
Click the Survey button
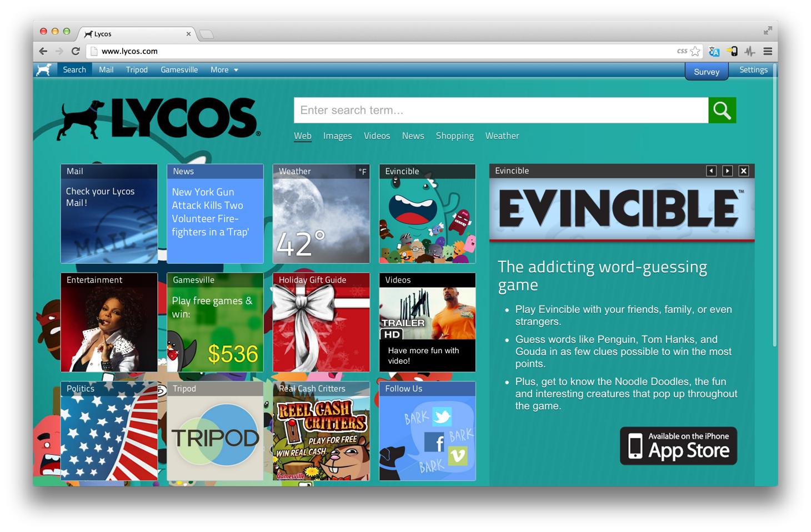pos(706,72)
